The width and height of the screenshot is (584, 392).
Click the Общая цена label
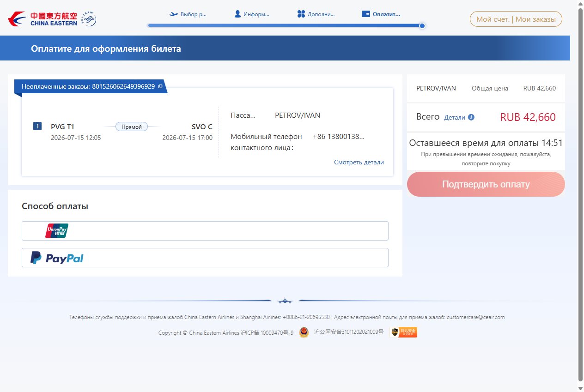point(490,88)
